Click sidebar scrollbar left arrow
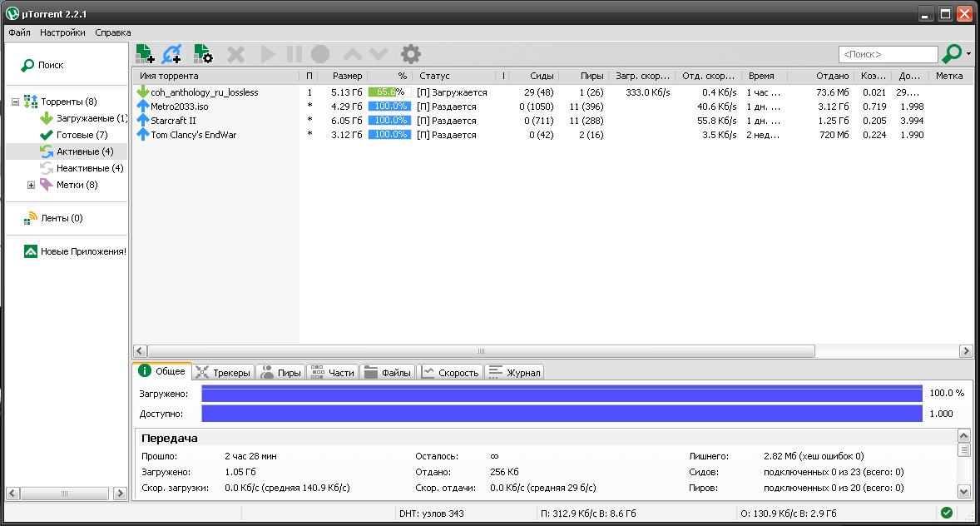The height and width of the screenshot is (526, 980). tap(12, 494)
